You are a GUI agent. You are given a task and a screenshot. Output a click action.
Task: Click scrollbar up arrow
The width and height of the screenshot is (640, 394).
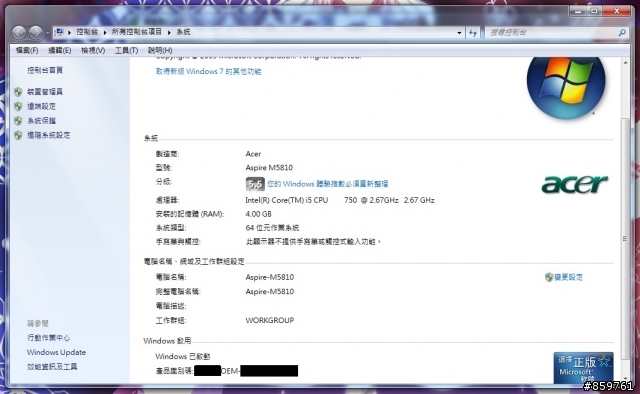[625, 63]
